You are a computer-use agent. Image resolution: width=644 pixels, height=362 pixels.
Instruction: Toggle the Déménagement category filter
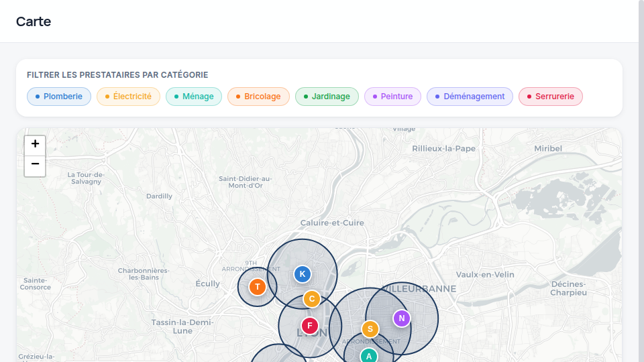point(470,97)
